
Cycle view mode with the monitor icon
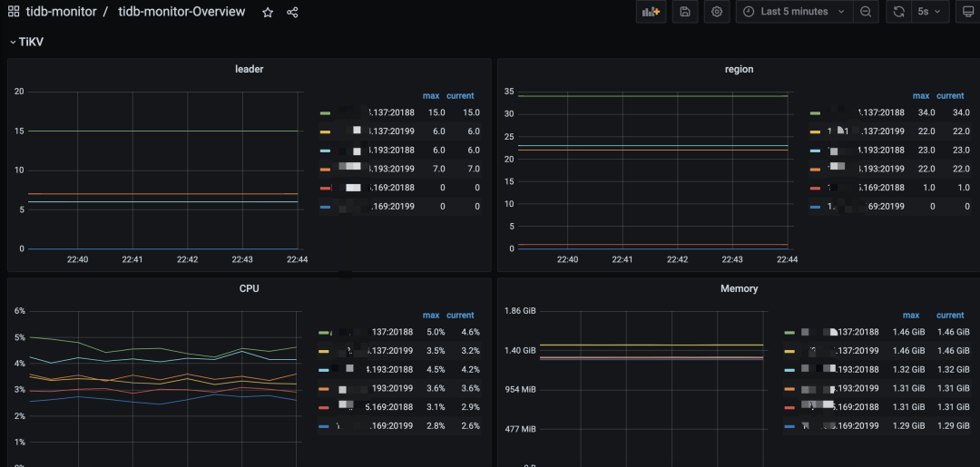tap(967, 12)
